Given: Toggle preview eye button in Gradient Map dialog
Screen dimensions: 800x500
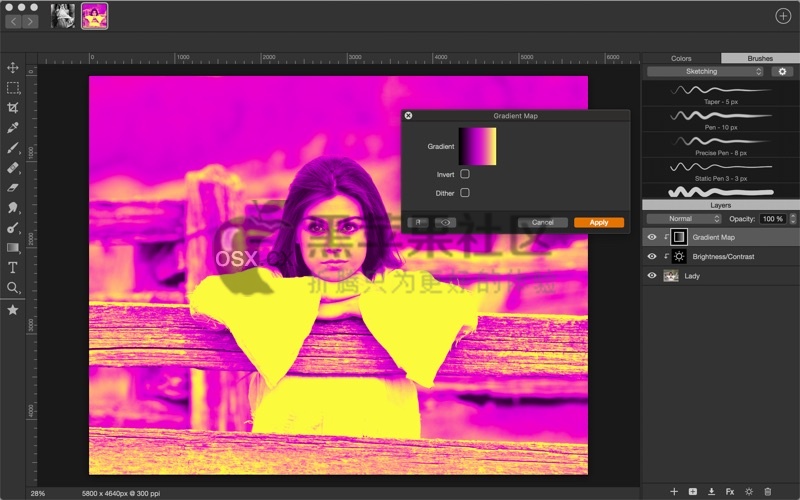Looking at the screenshot, I should (445, 222).
